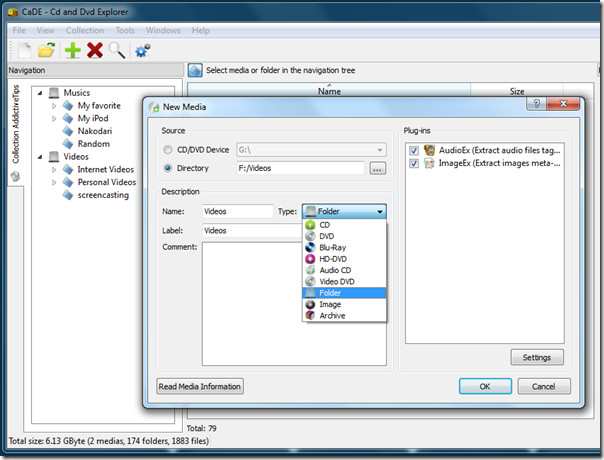Open the Tools menu
This screenshot has height=460, width=604.
[125, 30]
